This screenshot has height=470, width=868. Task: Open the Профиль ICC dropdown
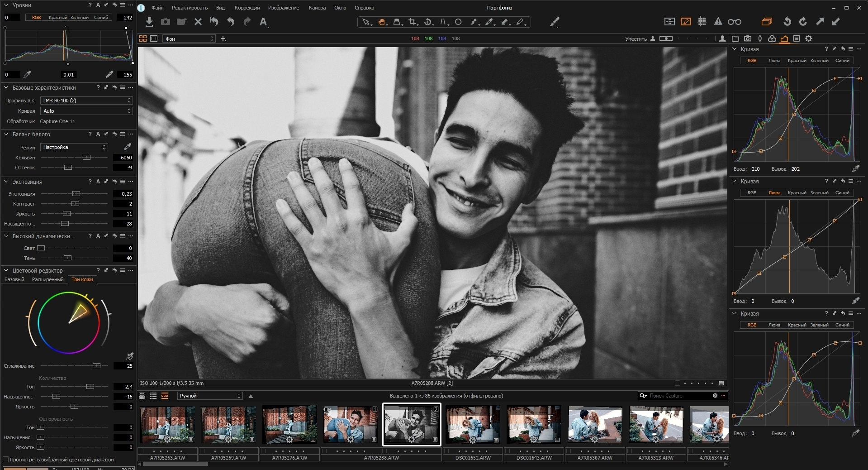coord(86,101)
